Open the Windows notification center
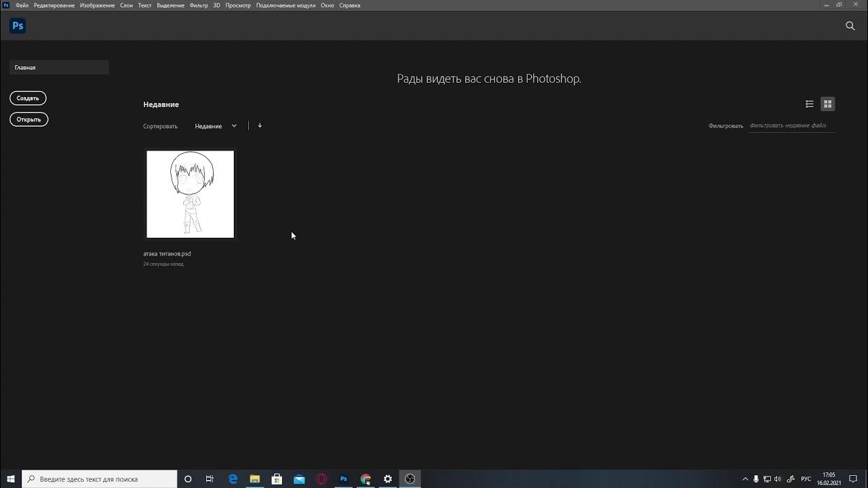Viewport: 868px width, 488px height. coord(853,479)
